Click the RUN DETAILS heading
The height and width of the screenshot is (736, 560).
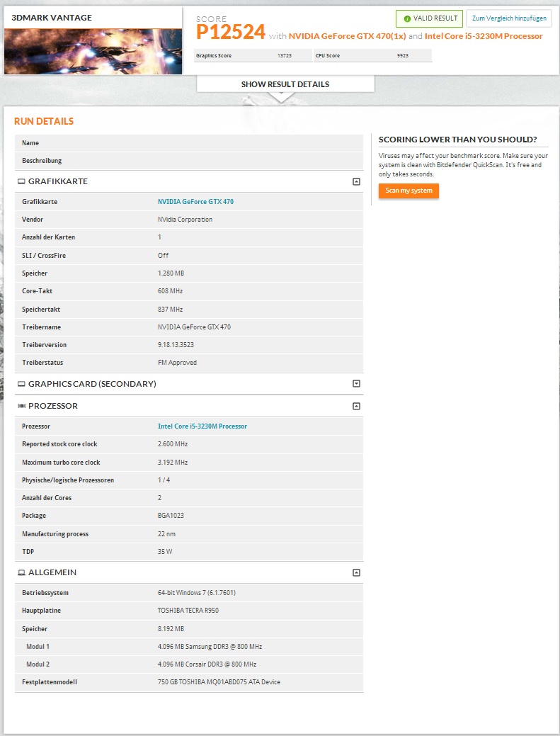pos(44,121)
